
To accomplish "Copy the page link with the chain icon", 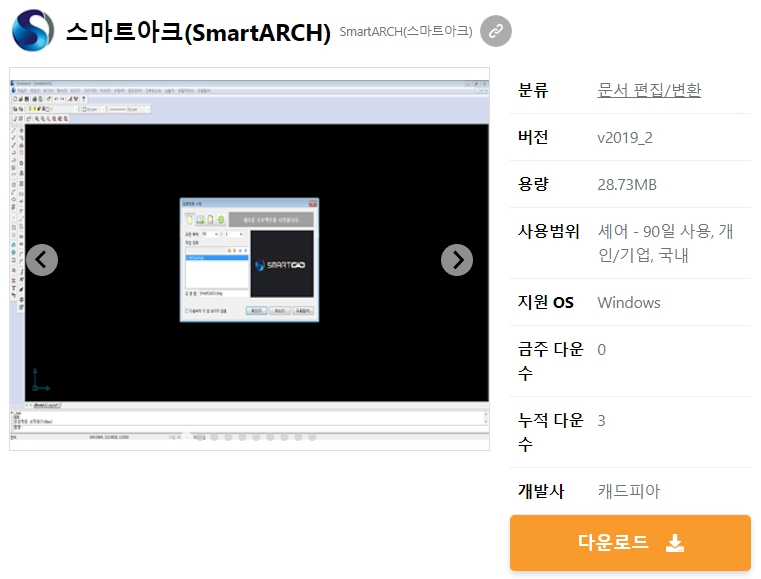I will tap(496, 31).
